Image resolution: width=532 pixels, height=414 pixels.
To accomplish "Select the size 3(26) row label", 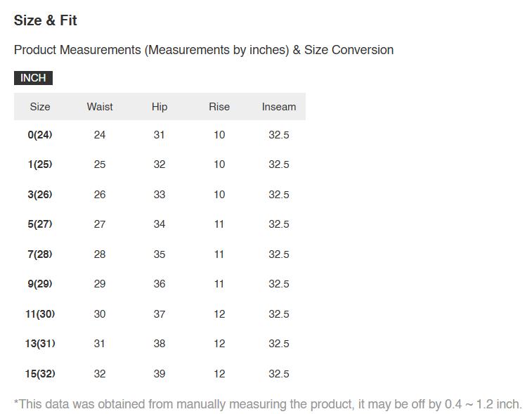I will pyautogui.click(x=40, y=195).
